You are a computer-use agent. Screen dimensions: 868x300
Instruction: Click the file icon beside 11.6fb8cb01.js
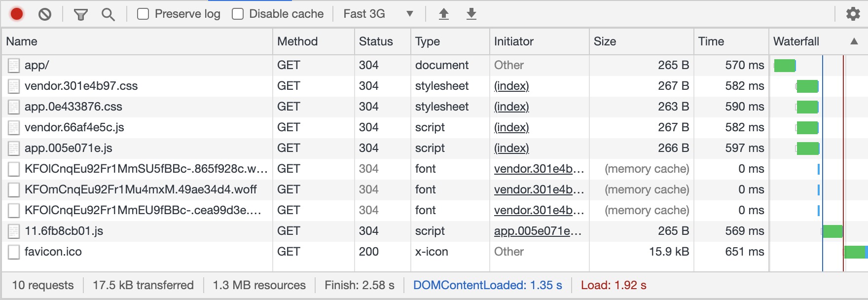pyautogui.click(x=14, y=231)
